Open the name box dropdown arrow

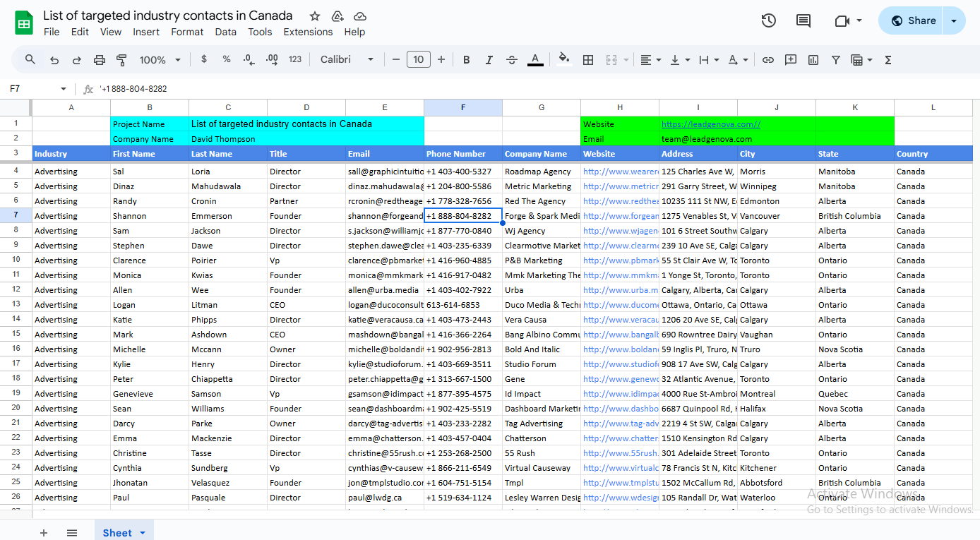64,89
